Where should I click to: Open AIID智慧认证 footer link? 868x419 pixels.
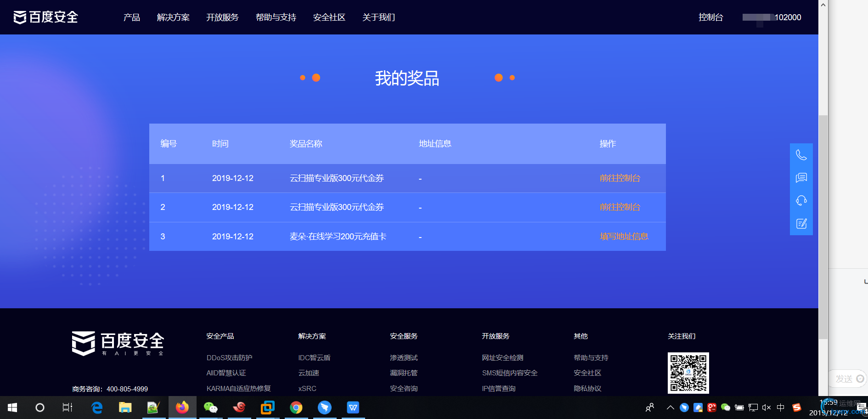tap(226, 373)
